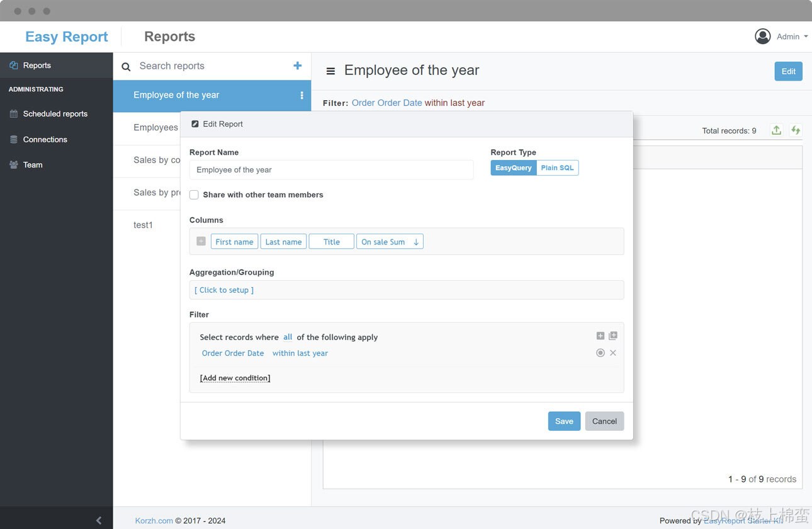The height and width of the screenshot is (529, 812).
Task: Click the Total records: 9 text
Action: point(730,131)
